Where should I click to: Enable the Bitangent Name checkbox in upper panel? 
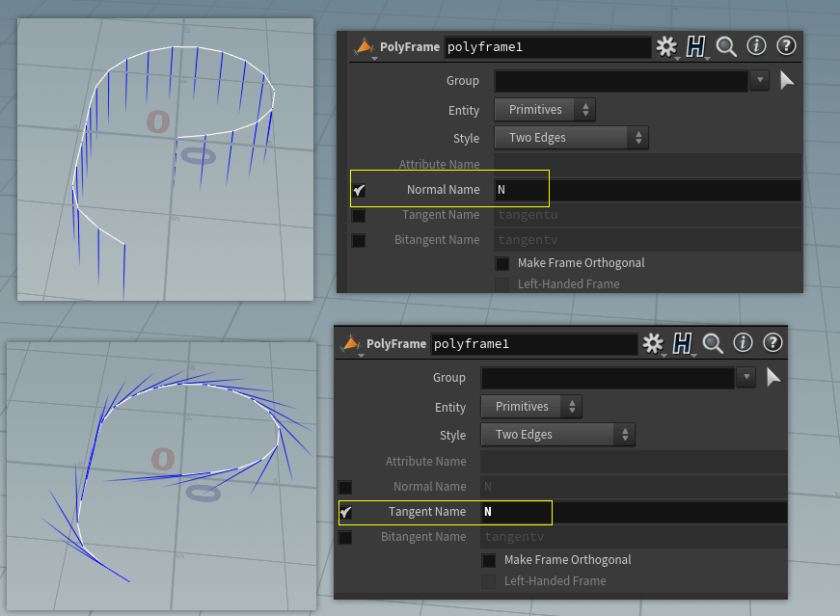[x=359, y=240]
